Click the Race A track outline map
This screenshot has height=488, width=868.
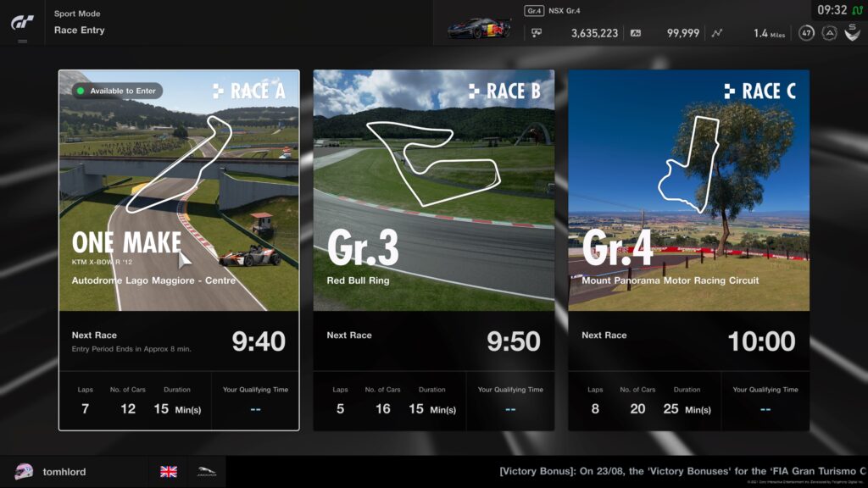tap(179, 164)
